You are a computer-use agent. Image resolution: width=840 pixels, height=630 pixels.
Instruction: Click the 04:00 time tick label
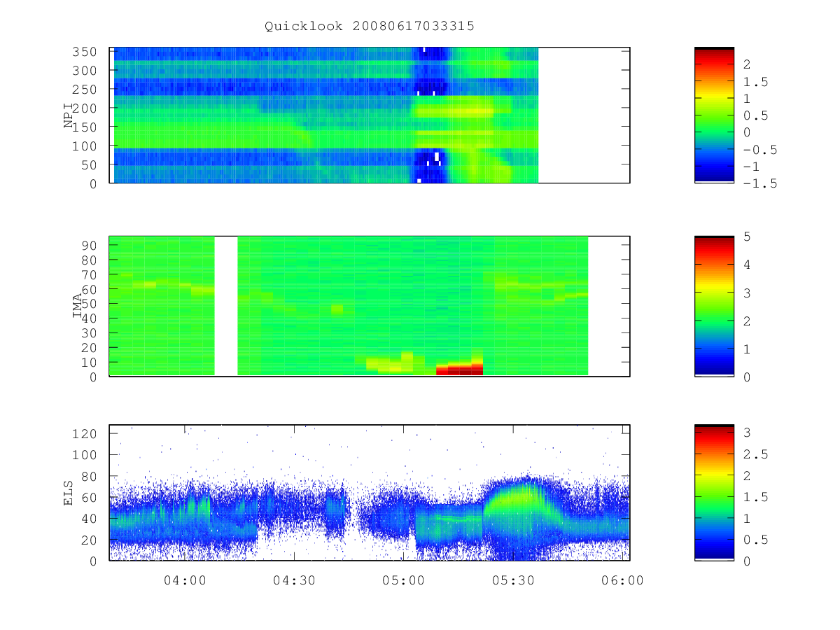pyautogui.click(x=185, y=580)
